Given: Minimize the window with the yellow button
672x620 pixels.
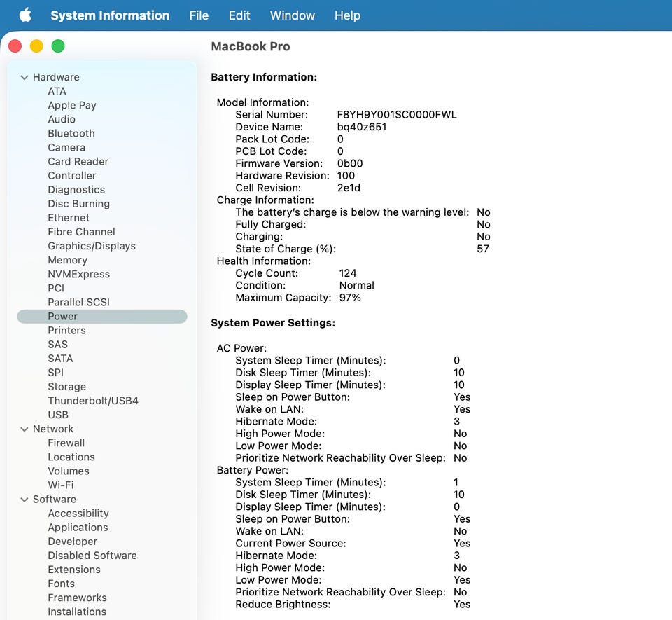Looking at the screenshot, I should tap(36, 46).
